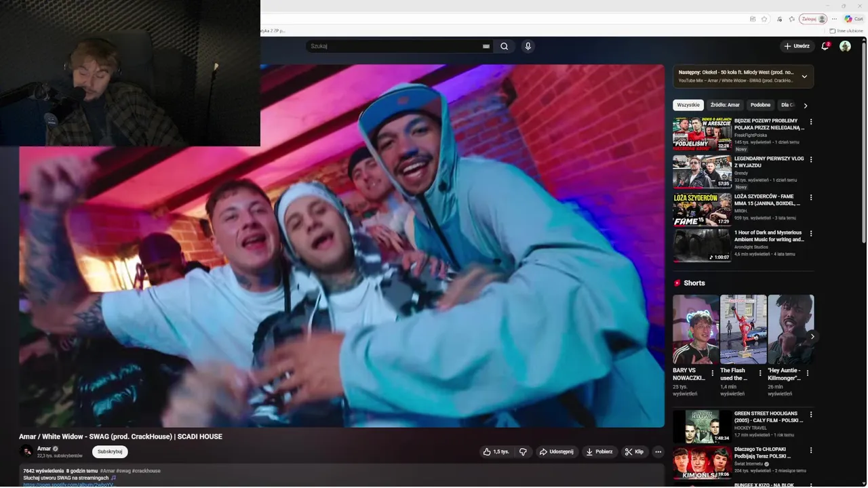
Task: Open options for Hey Auntie Killmonger short
Action: 808,373
